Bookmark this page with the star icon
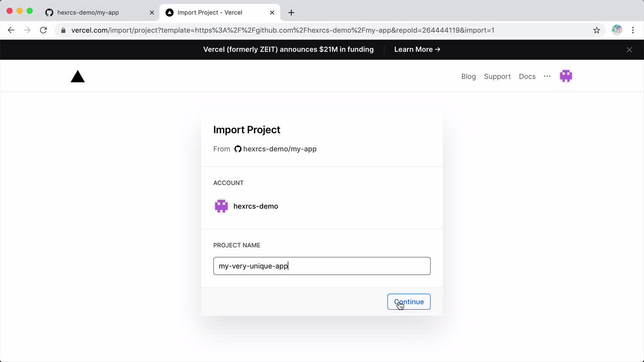The width and height of the screenshot is (644, 362). (597, 30)
